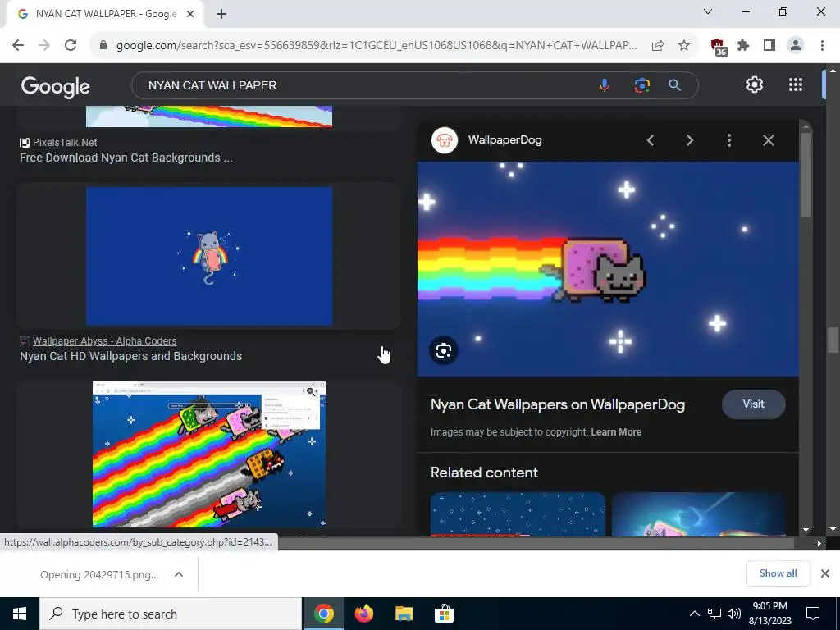This screenshot has width=840, height=630.
Task: Click the Show all downloads button
Action: pyautogui.click(x=778, y=573)
